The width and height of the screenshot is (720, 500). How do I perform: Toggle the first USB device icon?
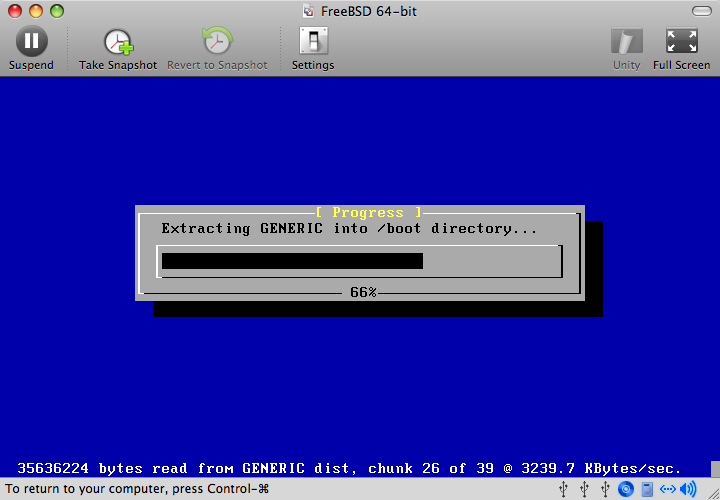point(565,489)
